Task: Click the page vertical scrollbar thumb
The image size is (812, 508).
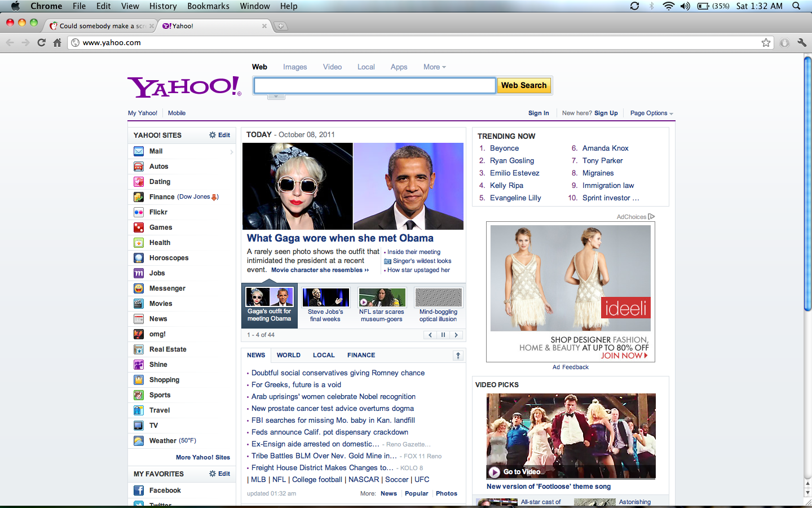Action: point(807,183)
